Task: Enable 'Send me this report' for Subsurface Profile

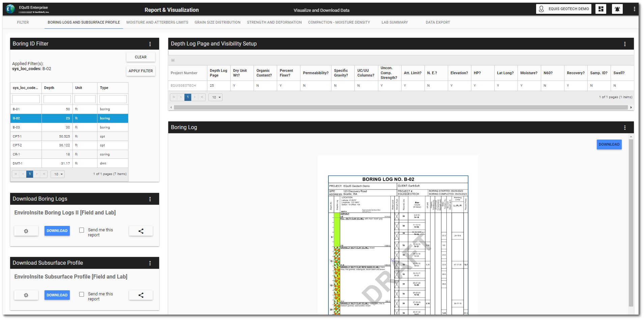Action: coord(82,294)
